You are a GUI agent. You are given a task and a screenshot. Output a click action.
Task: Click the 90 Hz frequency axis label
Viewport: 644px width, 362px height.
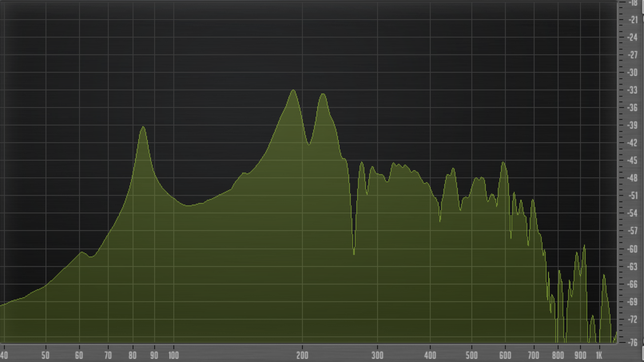click(154, 355)
